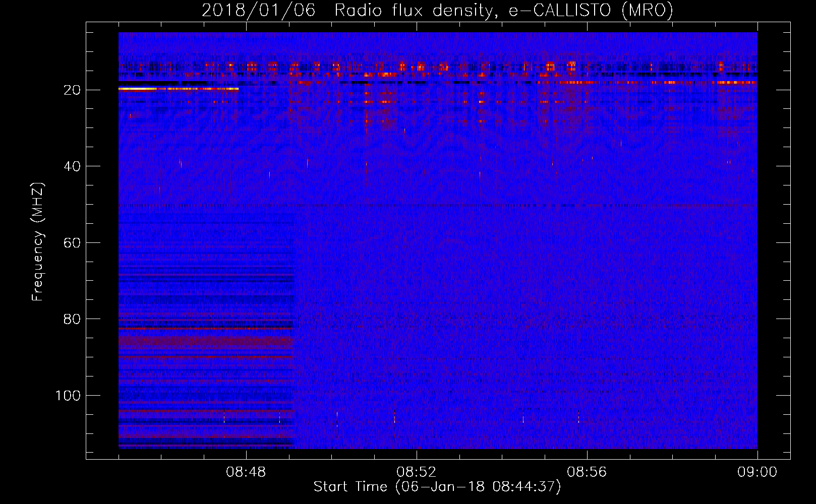Image resolution: width=816 pixels, height=504 pixels.
Task: Click the bright yellow 20 MHz emission band
Action: click(x=179, y=89)
